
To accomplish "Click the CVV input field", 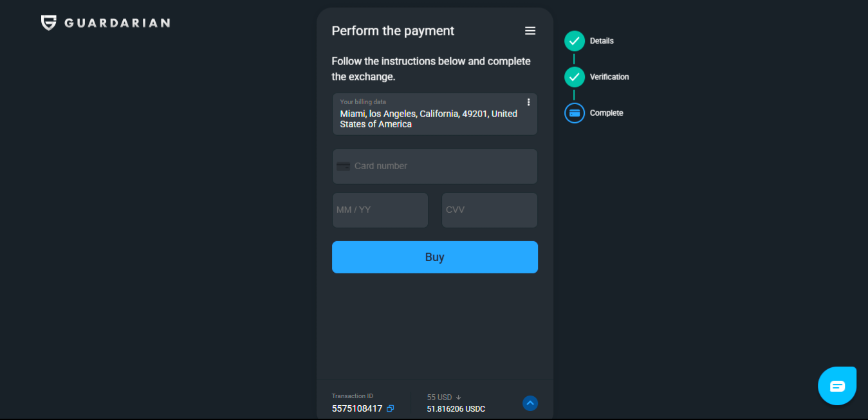I will pos(489,210).
